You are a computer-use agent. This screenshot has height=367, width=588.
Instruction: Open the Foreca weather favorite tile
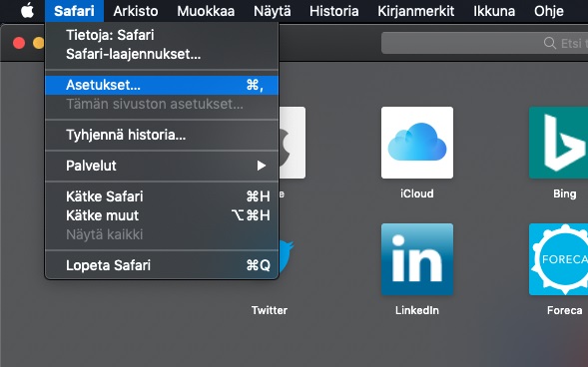pyautogui.click(x=558, y=259)
